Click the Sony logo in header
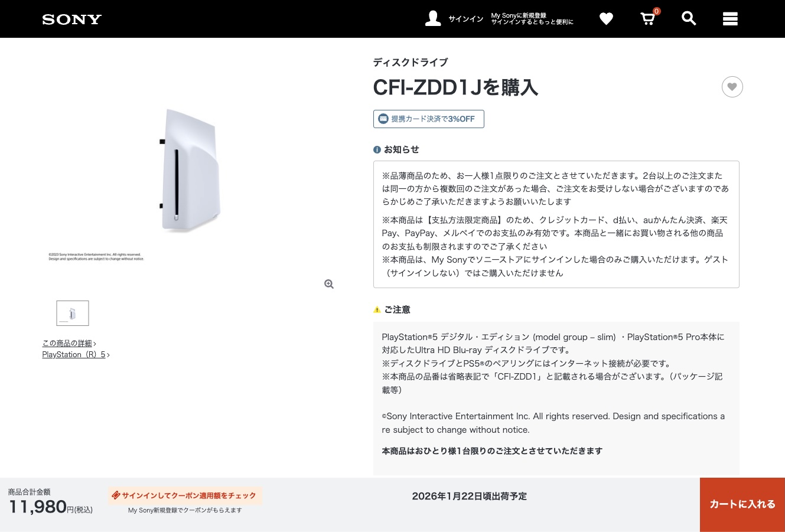 [x=72, y=19]
